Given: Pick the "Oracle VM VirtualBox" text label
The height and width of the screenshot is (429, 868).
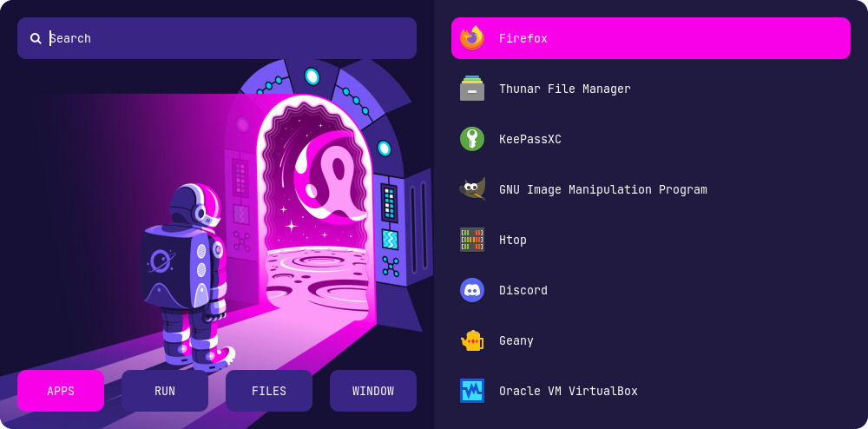Looking at the screenshot, I should pyautogui.click(x=568, y=391).
